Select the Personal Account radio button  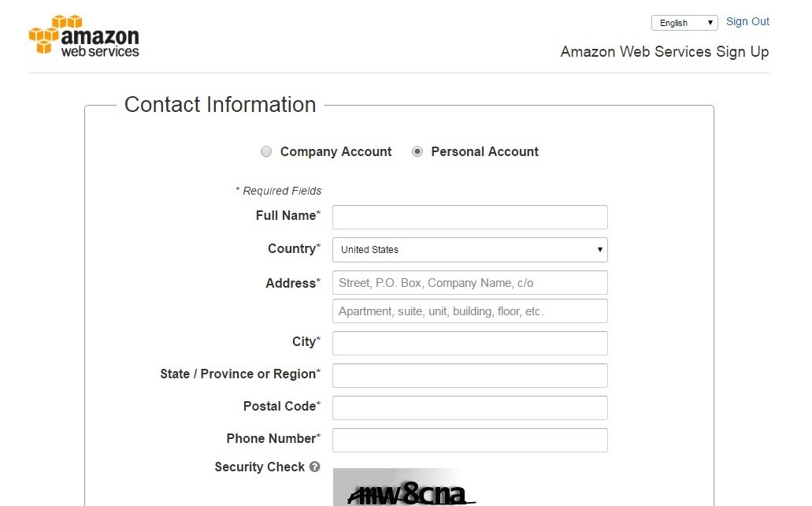pyautogui.click(x=417, y=152)
